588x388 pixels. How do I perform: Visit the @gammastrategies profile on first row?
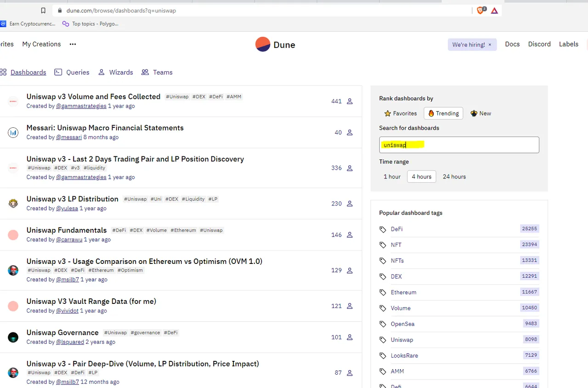pos(81,106)
